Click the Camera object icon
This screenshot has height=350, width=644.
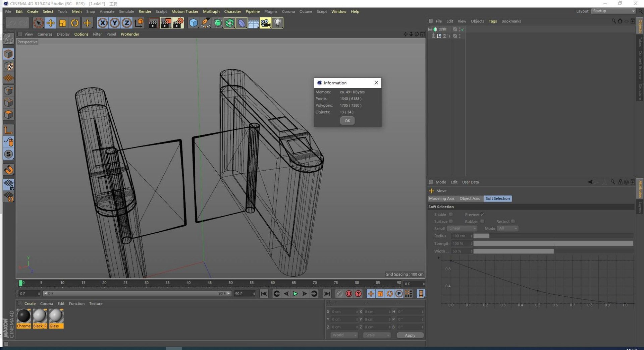click(x=265, y=23)
